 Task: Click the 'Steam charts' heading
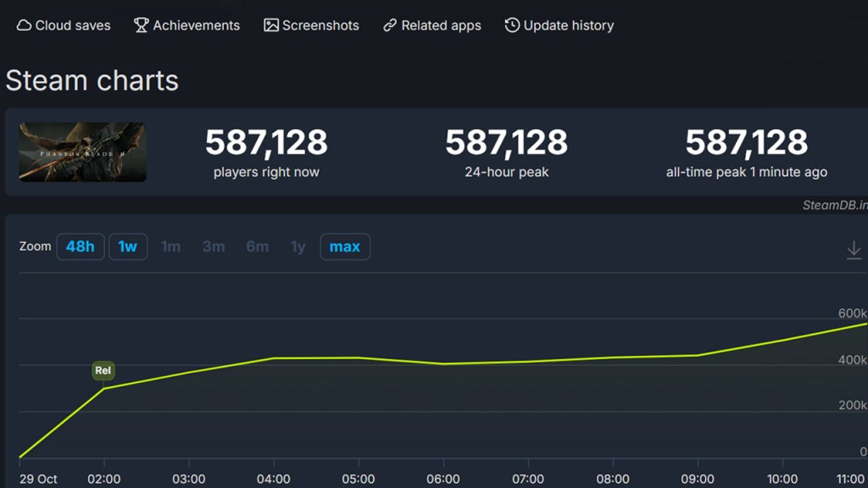(x=92, y=80)
